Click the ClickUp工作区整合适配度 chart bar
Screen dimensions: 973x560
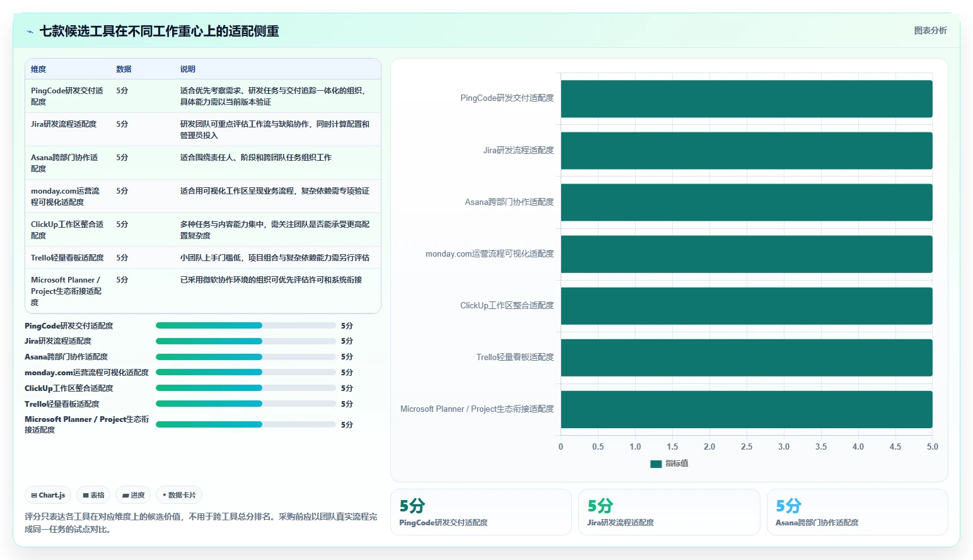(x=747, y=306)
